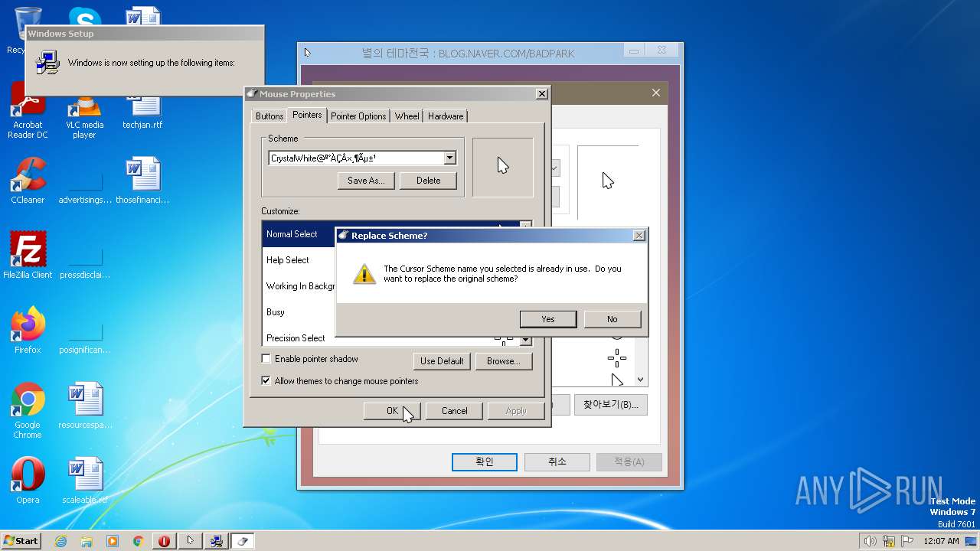Open Action Center flag in system tray
980x551 pixels.
907,541
